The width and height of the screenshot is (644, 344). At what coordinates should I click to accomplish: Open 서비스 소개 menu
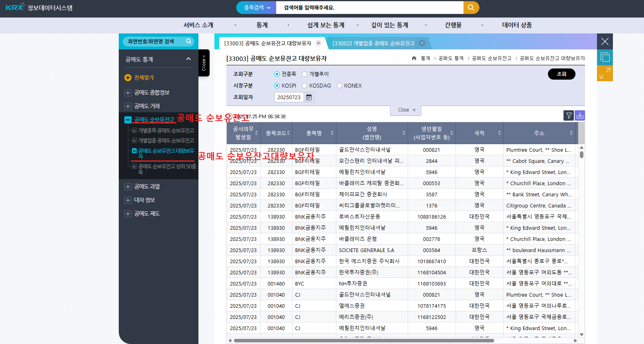pyautogui.click(x=198, y=25)
